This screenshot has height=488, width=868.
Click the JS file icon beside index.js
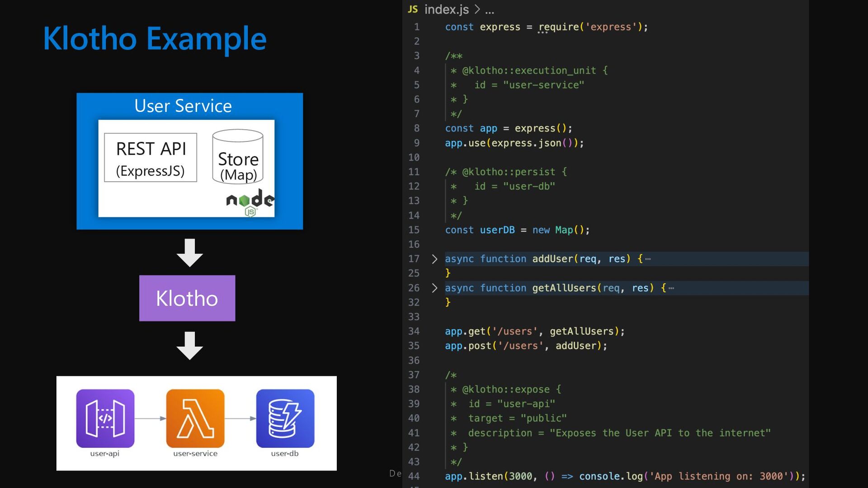pyautogui.click(x=413, y=9)
